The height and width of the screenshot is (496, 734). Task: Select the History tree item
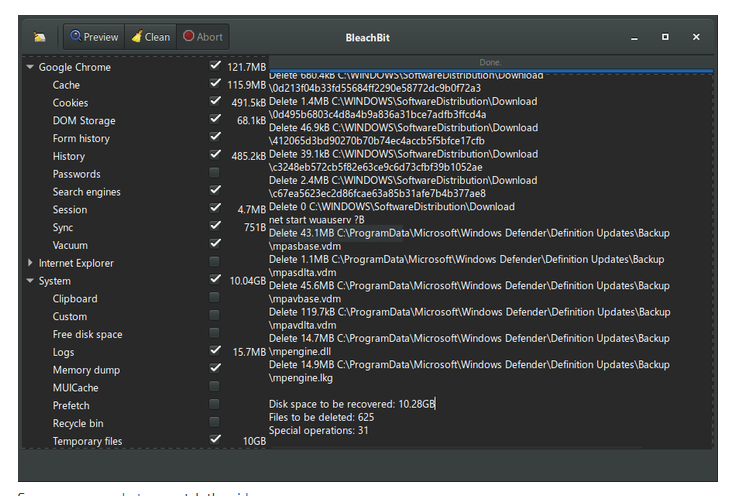click(69, 156)
